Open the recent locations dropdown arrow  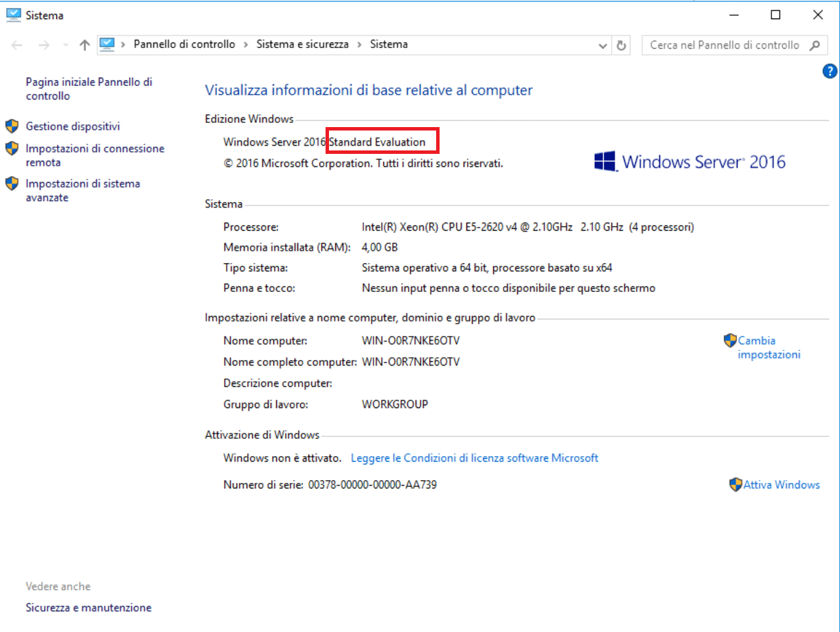point(65,45)
